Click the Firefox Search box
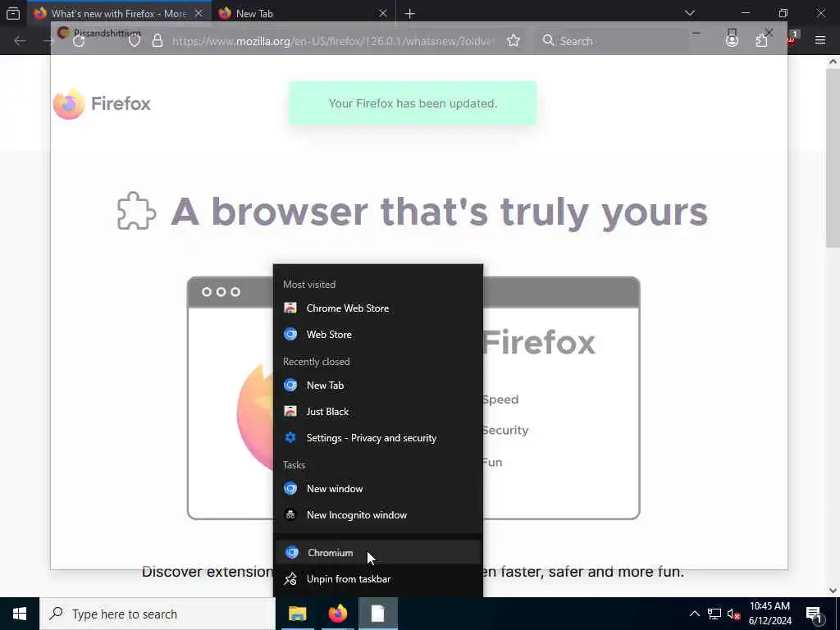This screenshot has width=840, height=630. point(614,41)
